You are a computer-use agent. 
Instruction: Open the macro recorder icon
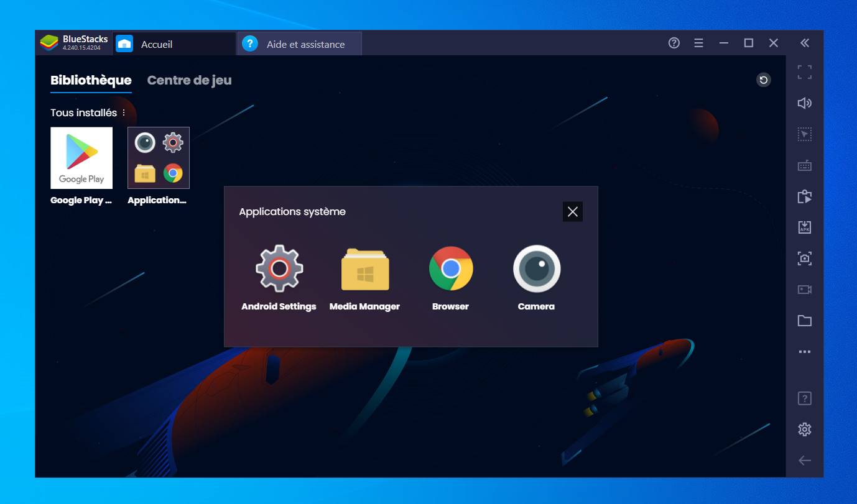[x=805, y=196]
